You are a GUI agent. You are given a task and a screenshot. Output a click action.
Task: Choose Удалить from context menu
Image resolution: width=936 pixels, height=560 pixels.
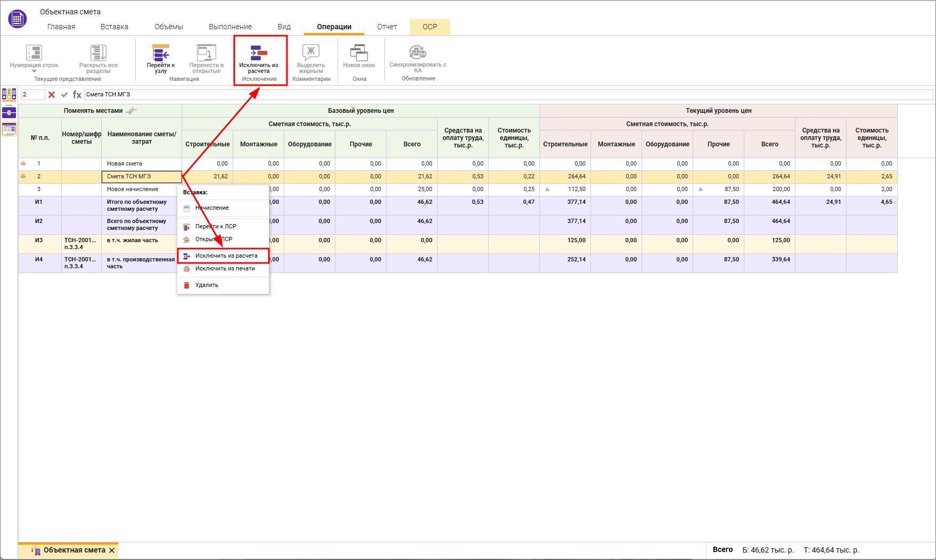(207, 285)
